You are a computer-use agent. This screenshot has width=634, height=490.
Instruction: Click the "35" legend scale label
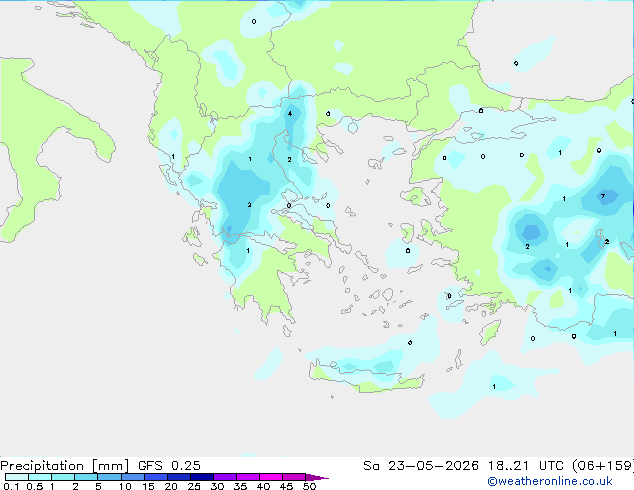click(241, 486)
